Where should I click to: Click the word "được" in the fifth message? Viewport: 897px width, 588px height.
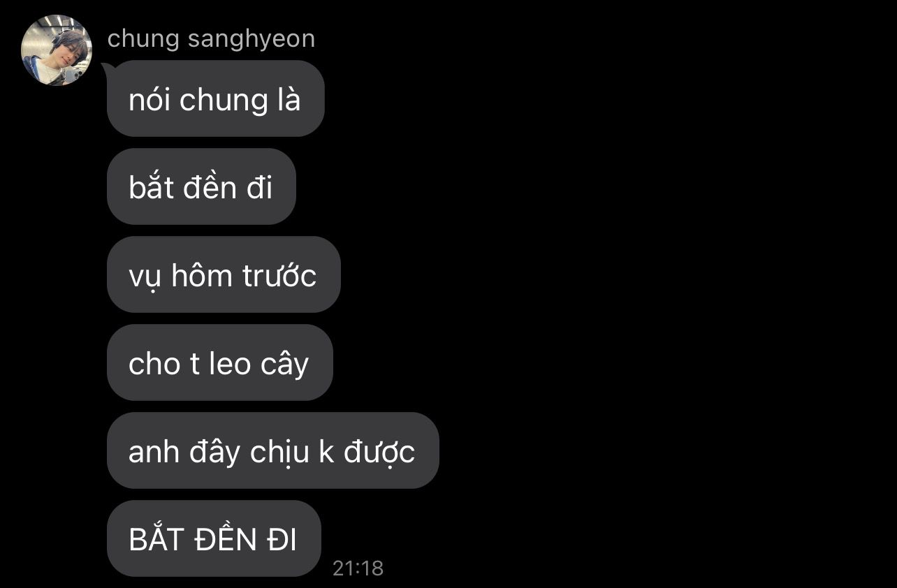(379, 452)
